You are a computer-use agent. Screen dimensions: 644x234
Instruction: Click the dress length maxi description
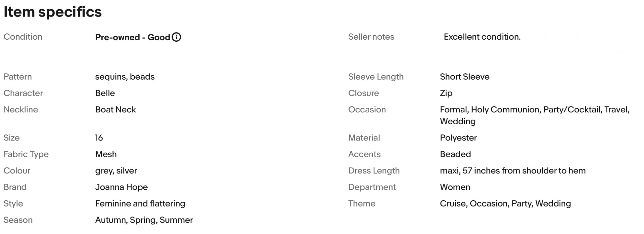(x=513, y=171)
